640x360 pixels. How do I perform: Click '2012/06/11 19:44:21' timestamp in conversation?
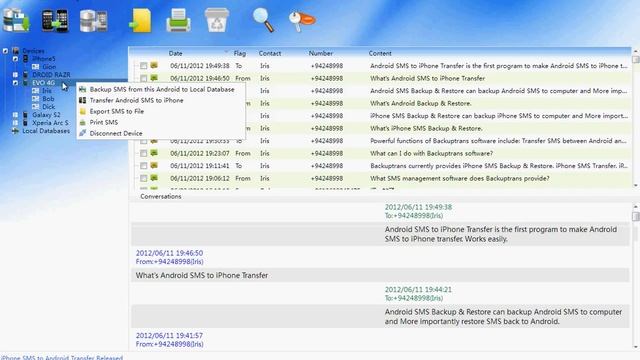tap(418, 289)
